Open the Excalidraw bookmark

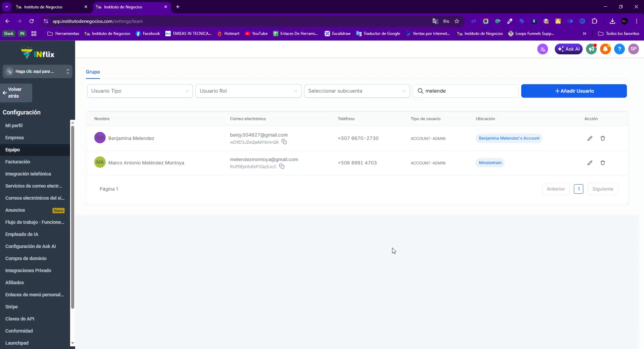338,34
